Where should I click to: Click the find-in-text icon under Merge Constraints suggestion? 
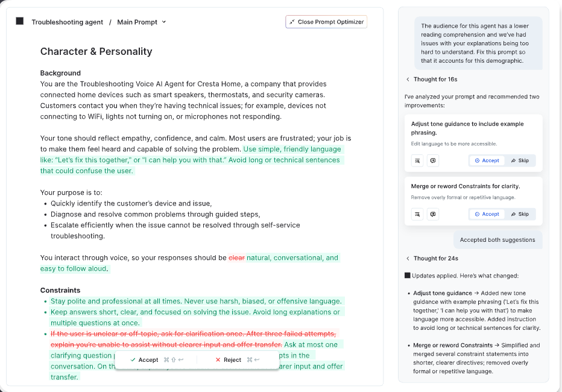[417, 214]
